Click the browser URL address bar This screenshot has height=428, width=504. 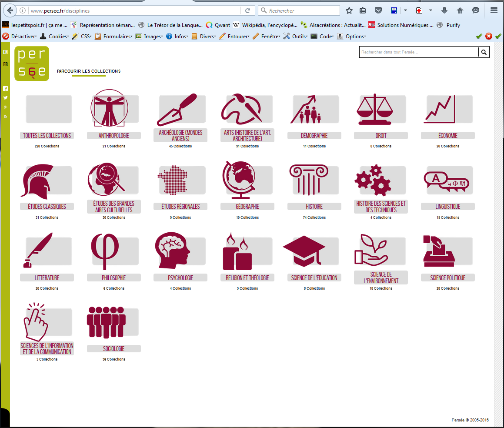tap(134, 10)
